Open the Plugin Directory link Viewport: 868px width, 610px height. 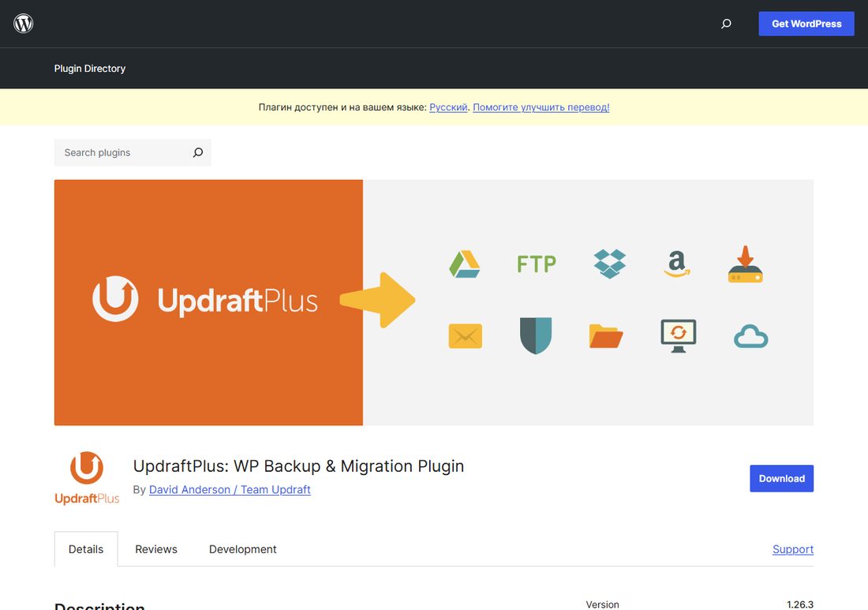(x=90, y=68)
